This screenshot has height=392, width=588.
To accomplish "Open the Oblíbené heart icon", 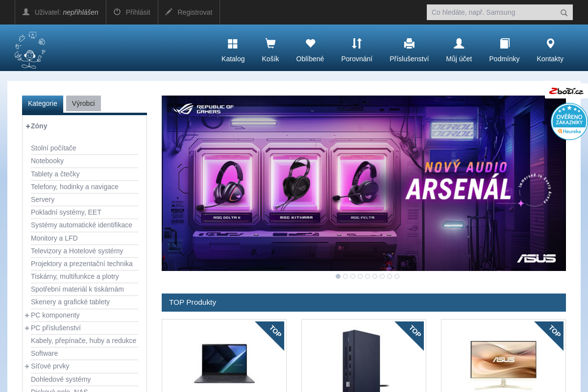I will click(x=310, y=44).
